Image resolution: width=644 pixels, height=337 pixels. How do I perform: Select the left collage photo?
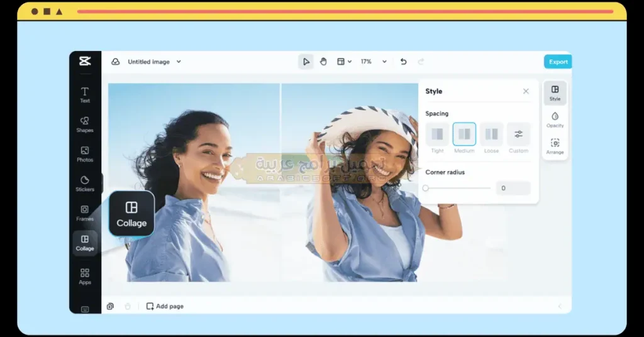(x=194, y=182)
